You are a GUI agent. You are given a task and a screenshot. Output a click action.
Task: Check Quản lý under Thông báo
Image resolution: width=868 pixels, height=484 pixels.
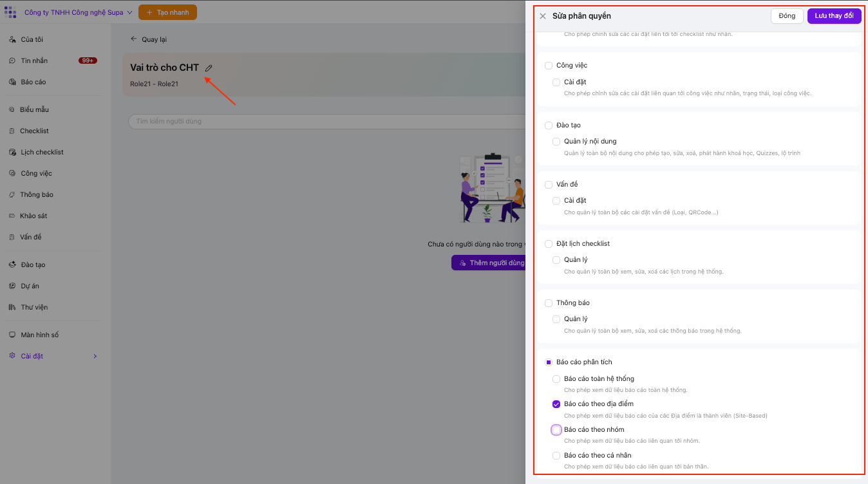pos(556,319)
